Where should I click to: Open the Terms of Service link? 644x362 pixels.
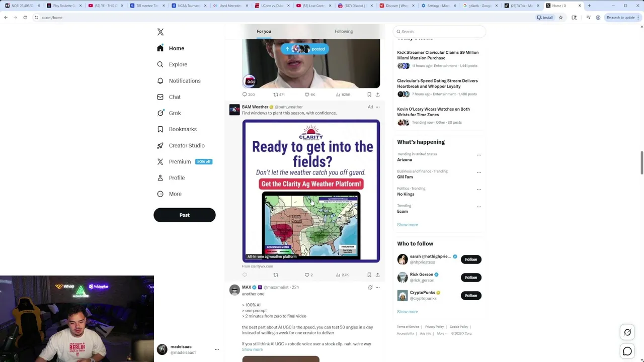[408, 327]
